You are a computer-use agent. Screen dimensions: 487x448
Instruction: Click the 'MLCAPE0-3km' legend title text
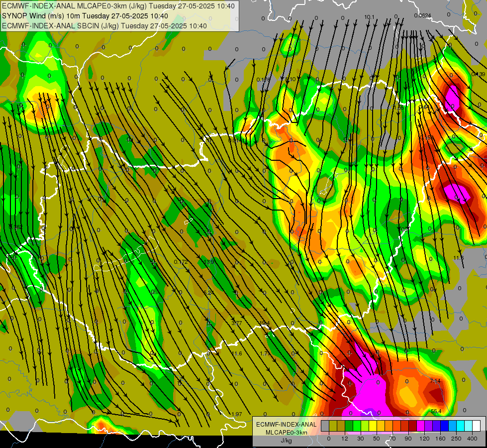[x=287, y=433]
